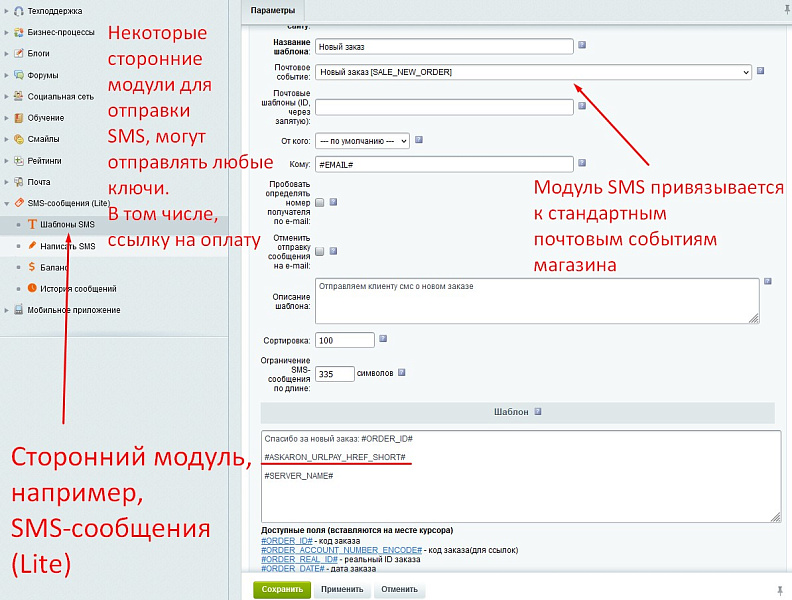This screenshot has width=792, height=600.
Task: Enable Пробовать определять номер получателя checkbox
Action: (319, 202)
